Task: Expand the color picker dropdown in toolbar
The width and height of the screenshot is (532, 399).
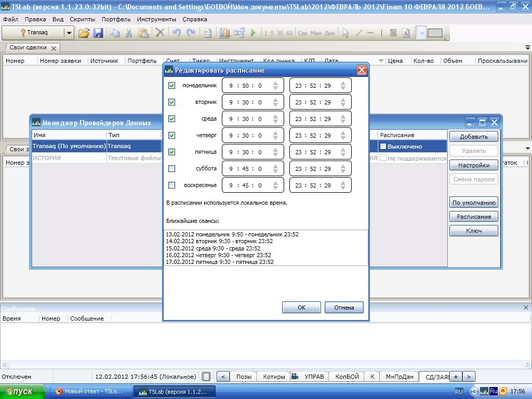Action: [422, 33]
